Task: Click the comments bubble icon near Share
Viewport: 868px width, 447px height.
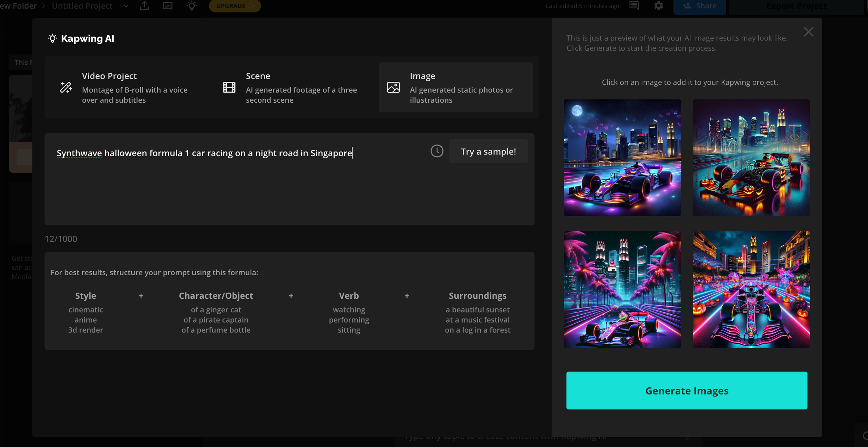Action: pos(634,5)
